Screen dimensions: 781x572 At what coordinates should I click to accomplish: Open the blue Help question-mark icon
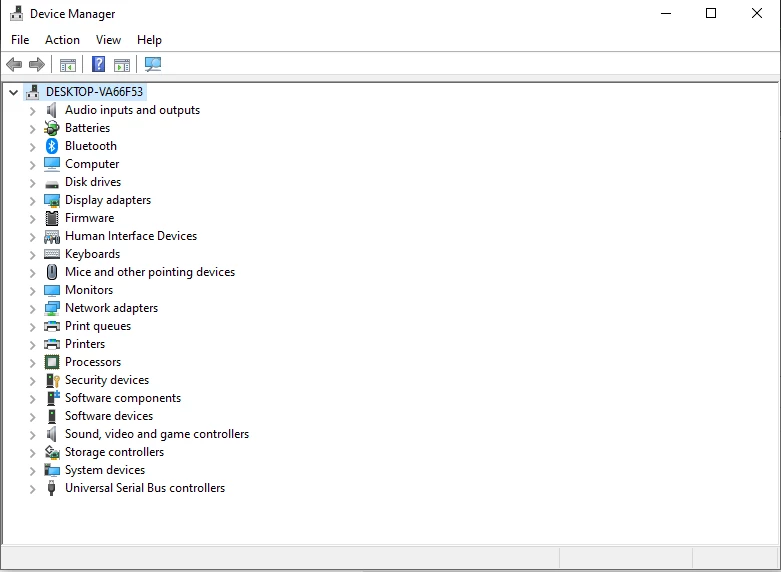99,64
